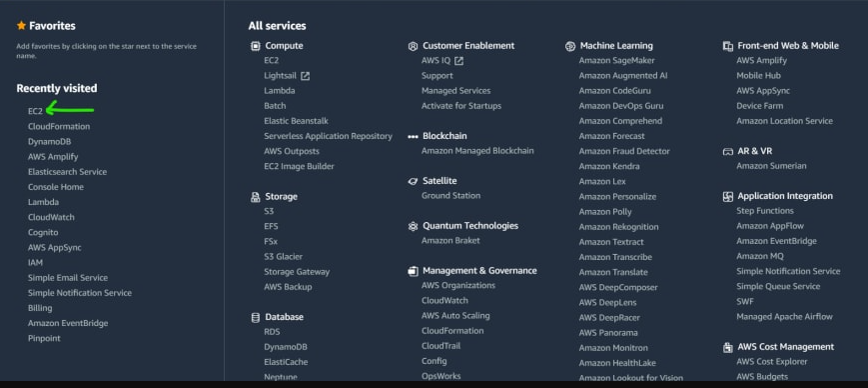Viewport: 868px width, 388px height.
Task: Click the Satellite category icon
Action: click(413, 181)
